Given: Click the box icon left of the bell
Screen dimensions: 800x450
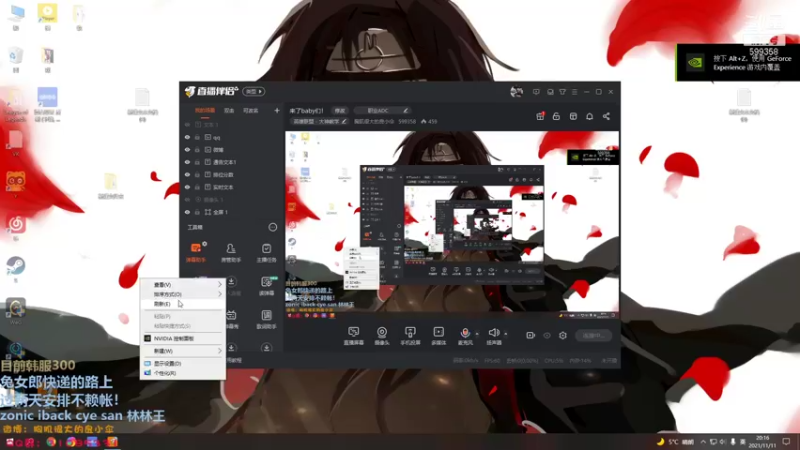Looking at the screenshot, I should pyautogui.click(x=573, y=116).
